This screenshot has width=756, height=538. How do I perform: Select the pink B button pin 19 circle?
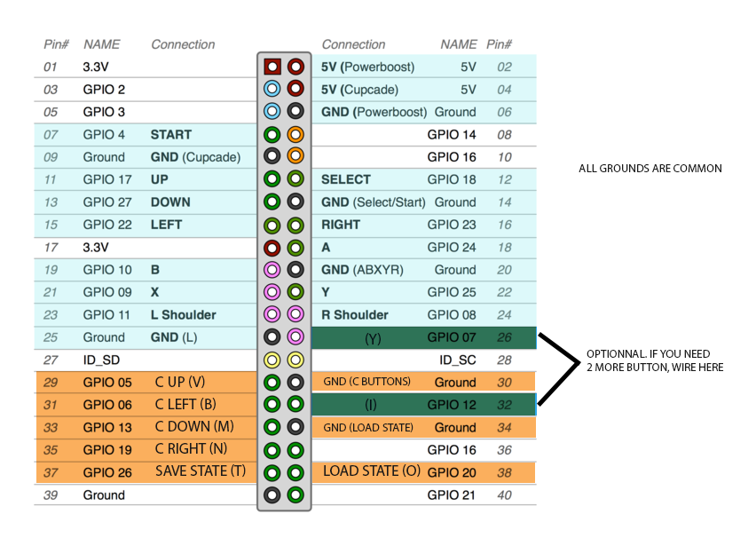click(x=272, y=270)
